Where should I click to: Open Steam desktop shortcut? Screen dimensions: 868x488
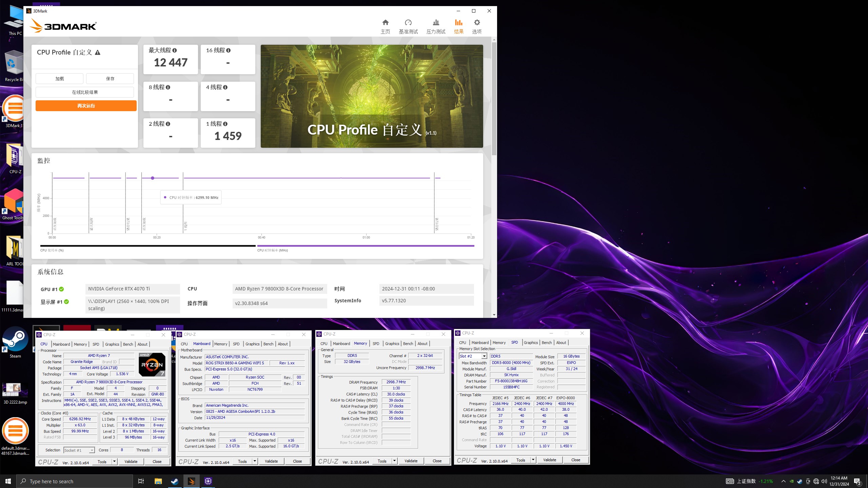(x=15, y=342)
